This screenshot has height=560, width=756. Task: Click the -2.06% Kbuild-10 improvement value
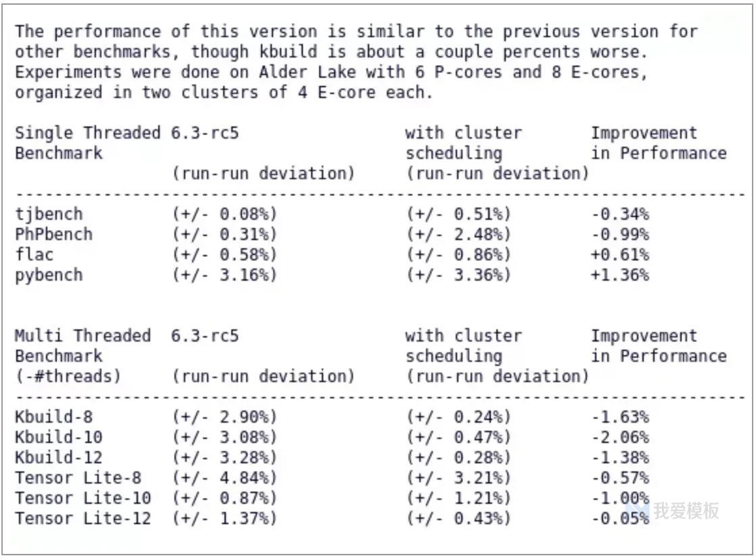coord(620,437)
